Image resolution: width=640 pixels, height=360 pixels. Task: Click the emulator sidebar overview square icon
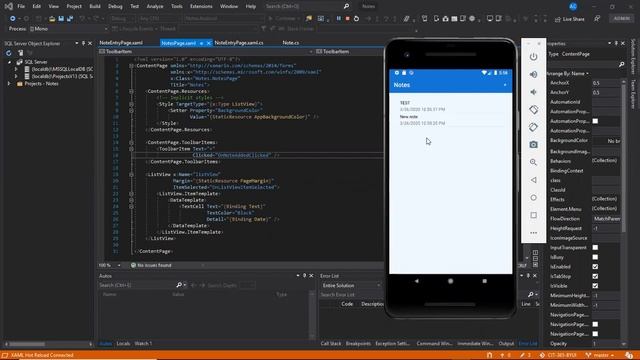(533, 215)
